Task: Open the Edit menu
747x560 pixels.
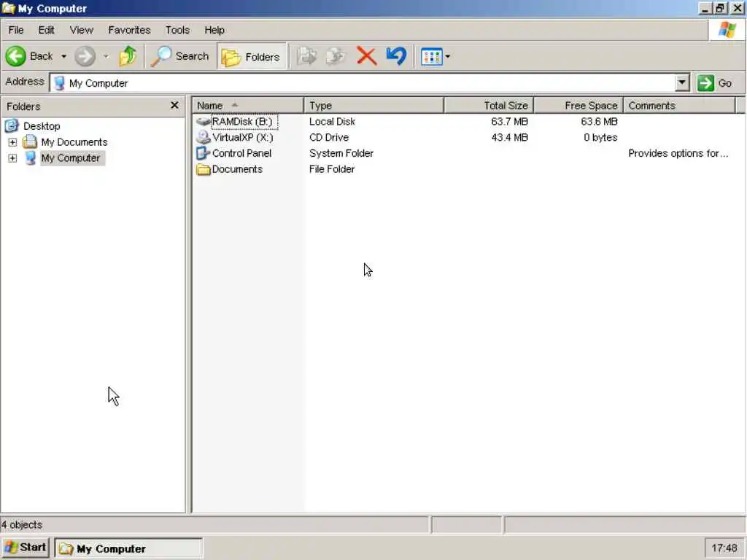Action: click(46, 30)
